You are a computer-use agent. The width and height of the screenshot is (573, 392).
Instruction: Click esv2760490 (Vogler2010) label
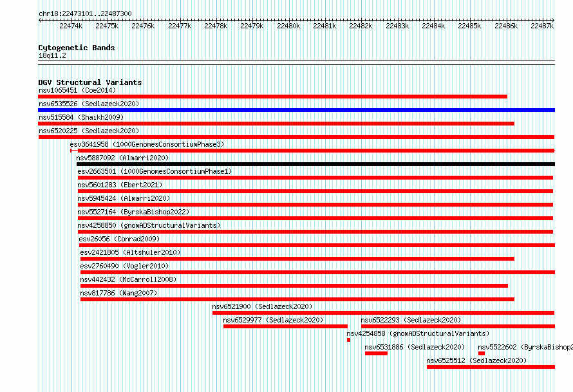pos(124,266)
